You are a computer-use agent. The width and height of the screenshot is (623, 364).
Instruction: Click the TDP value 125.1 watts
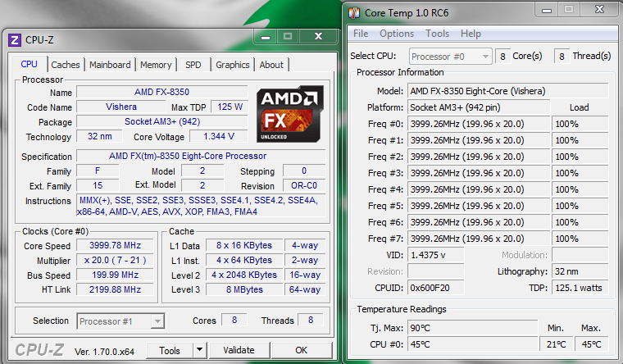tap(580, 288)
